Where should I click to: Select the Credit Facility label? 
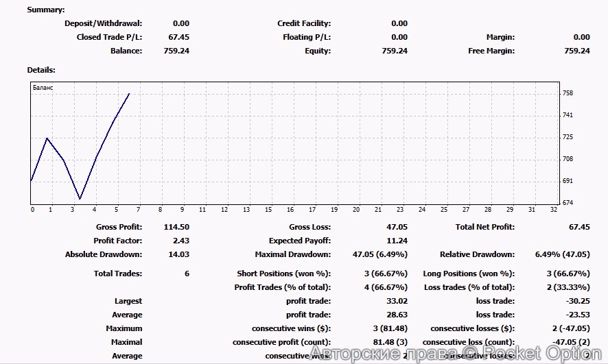(303, 23)
